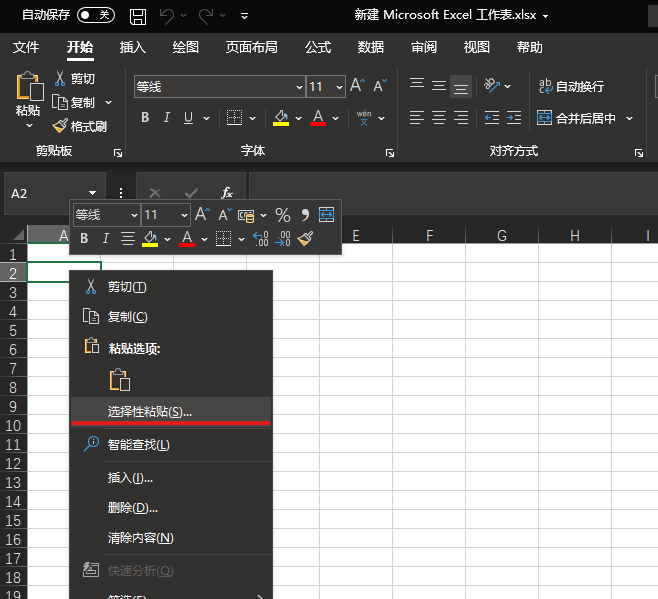The width and height of the screenshot is (658, 599).
Task: Toggle bottom align button in ribbon
Action: point(461,86)
